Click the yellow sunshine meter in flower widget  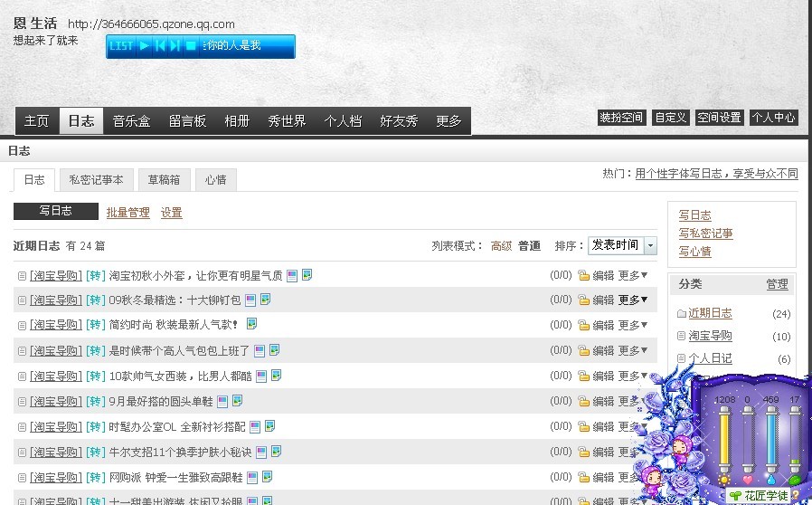pyautogui.click(x=724, y=441)
